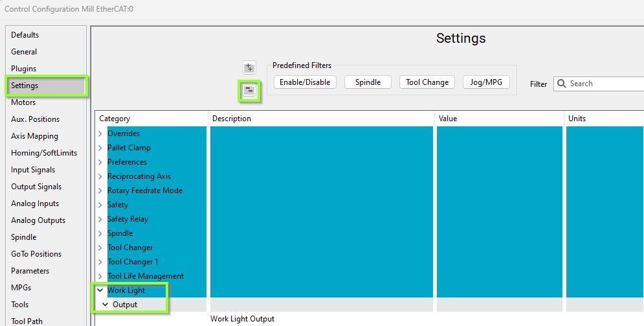Viewport: 644px width, 326px height.
Task: Apply the Enable/Disable predefined filter
Action: (x=305, y=82)
